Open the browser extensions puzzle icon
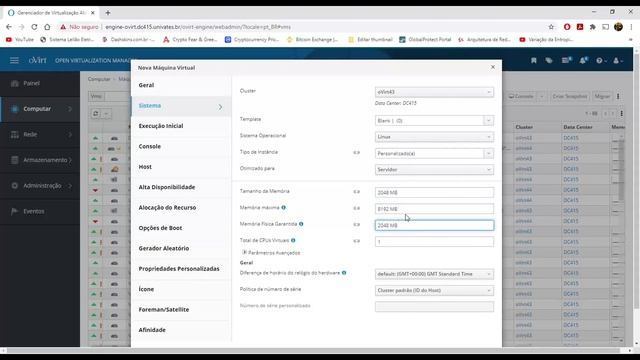 coord(593,27)
